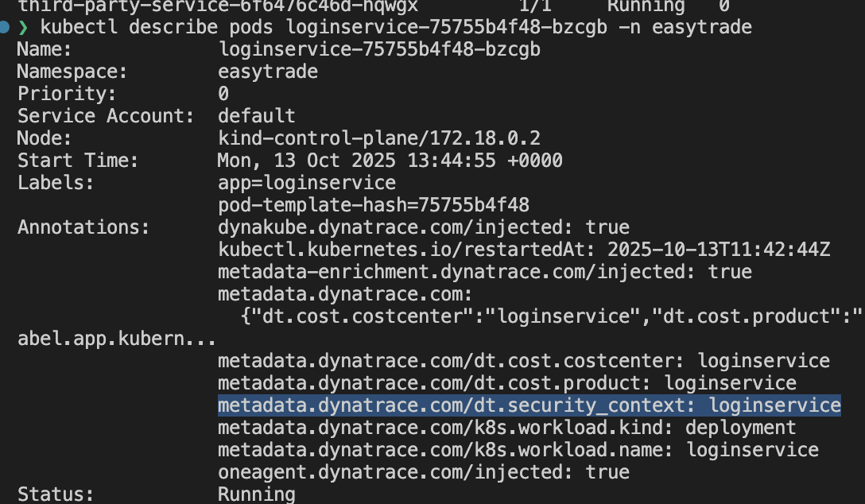The width and height of the screenshot is (865, 504).
Task: Click the highlighted dt.security_context annotation line
Action: 529,405
